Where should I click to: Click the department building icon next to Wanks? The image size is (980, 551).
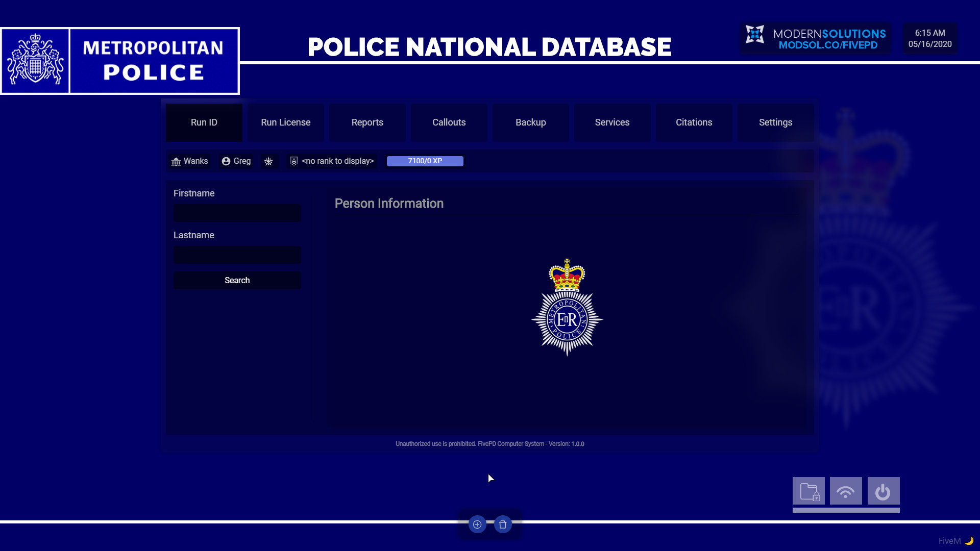[176, 161]
